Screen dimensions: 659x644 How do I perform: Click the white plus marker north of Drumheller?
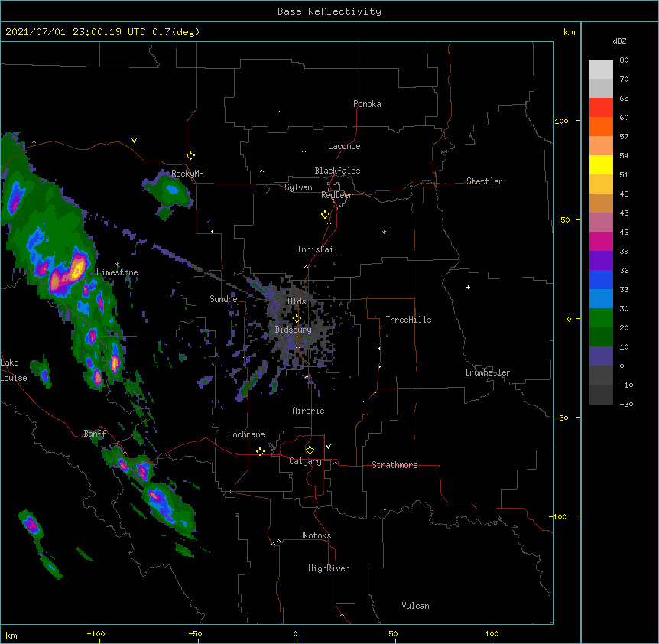point(468,287)
